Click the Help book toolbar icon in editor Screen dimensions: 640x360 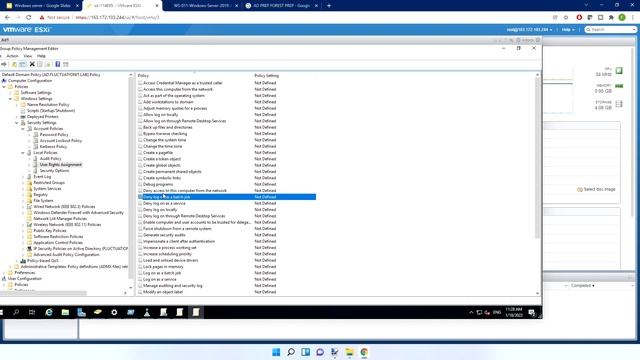58,64
